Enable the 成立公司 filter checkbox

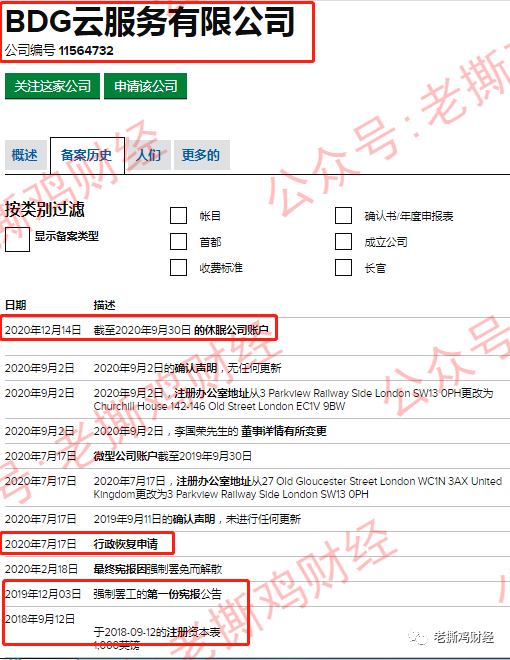point(343,242)
